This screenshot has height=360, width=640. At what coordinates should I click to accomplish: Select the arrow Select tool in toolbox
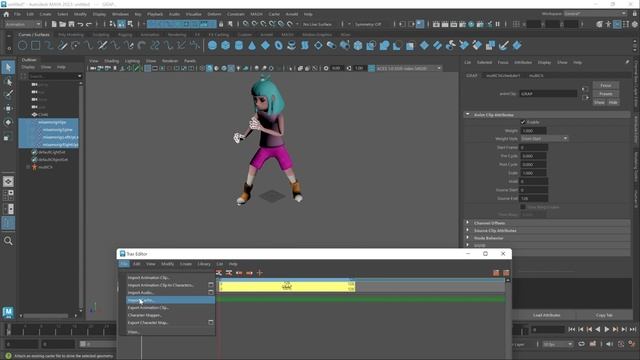coord(8,67)
